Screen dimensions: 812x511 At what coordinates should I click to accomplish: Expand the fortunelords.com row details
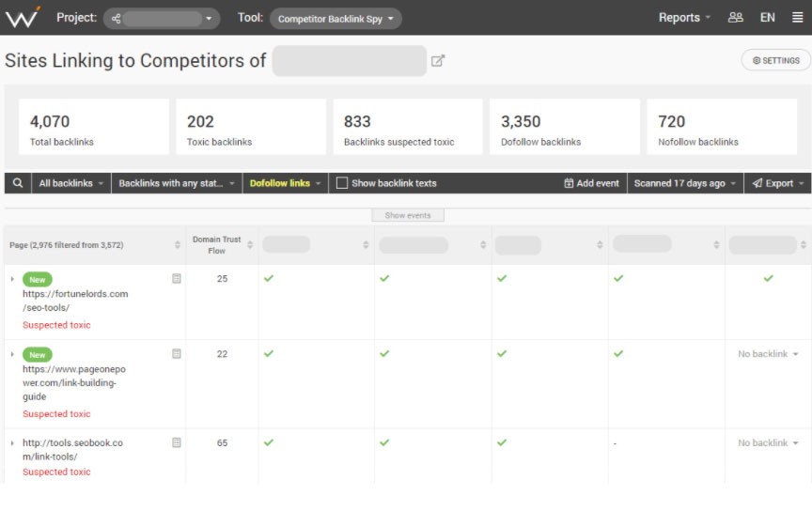12,280
